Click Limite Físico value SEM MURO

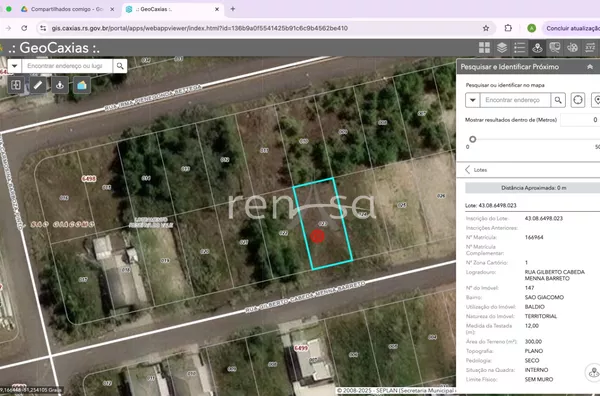click(x=539, y=380)
